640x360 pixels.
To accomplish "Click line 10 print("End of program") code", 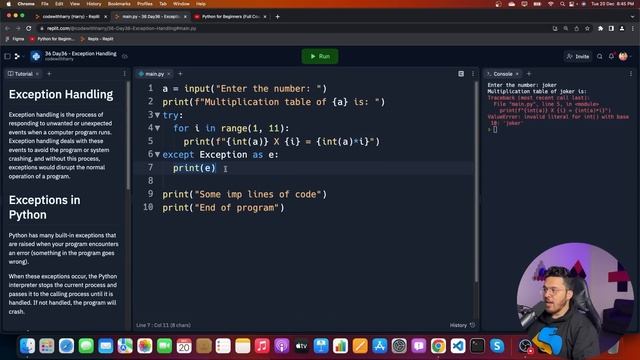I will tap(223, 207).
